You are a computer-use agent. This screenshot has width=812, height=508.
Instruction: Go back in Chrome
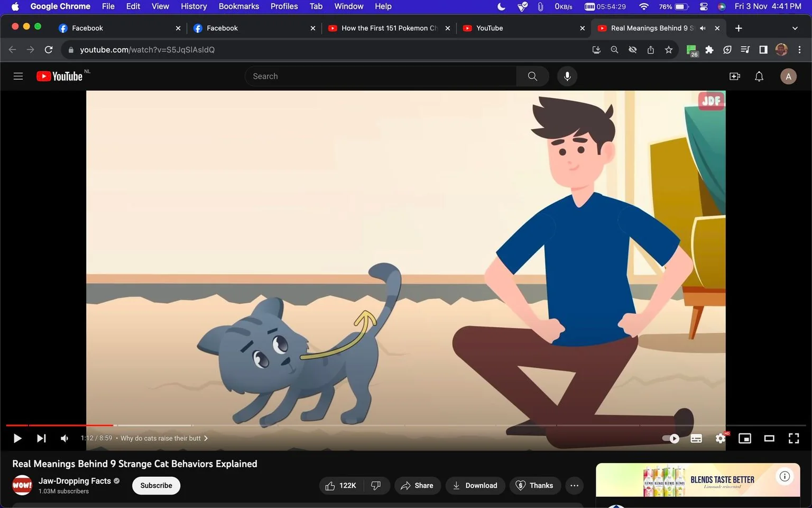point(13,49)
